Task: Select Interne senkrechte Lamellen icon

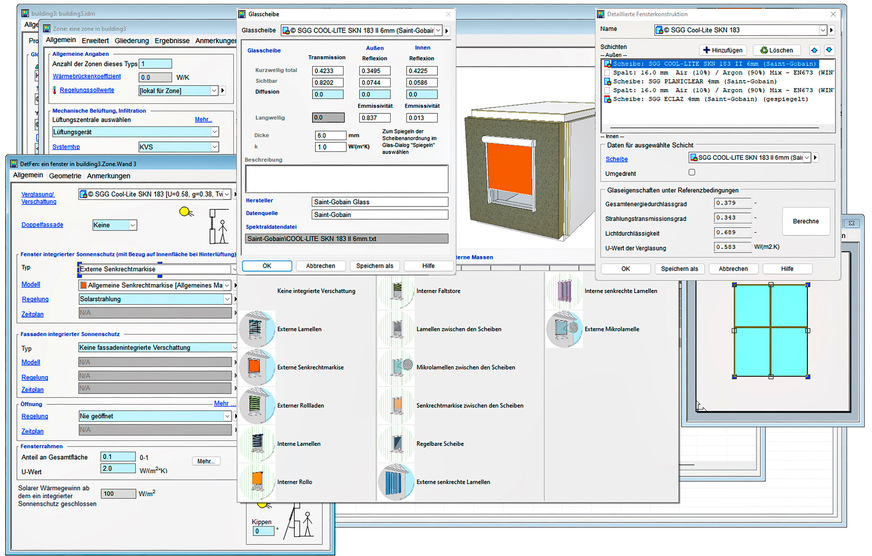Action: (x=564, y=291)
